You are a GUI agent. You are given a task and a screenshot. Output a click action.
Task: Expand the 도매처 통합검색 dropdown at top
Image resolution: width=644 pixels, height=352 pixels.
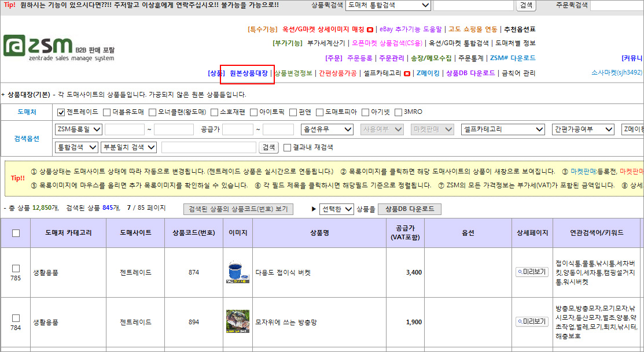click(x=388, y=5)
